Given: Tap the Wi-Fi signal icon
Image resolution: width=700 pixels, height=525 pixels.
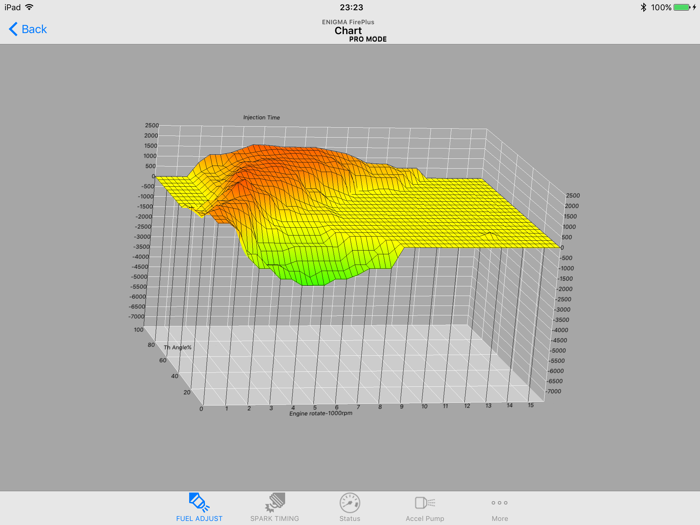Looking at the screenshot, I should pos(29,7).
